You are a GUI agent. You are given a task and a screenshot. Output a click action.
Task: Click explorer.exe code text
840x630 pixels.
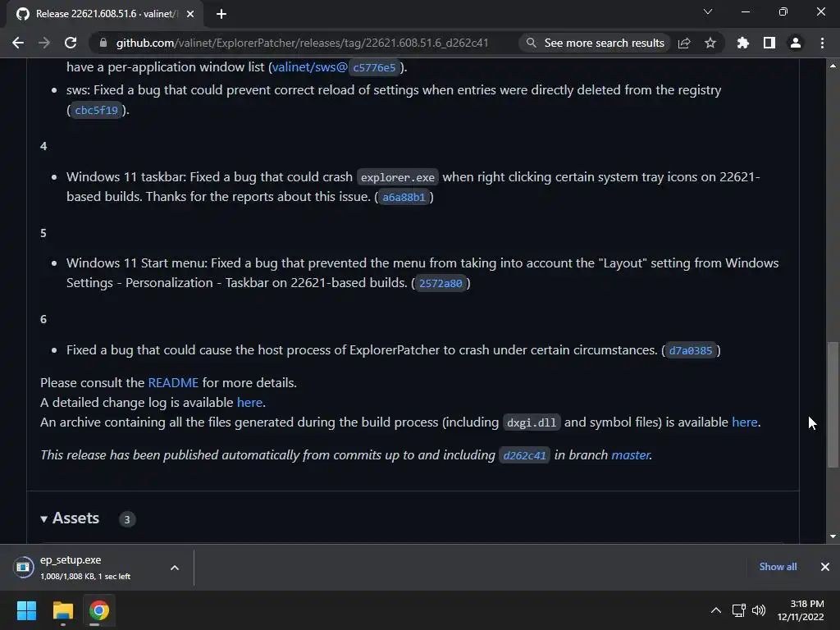coord(398,177)
